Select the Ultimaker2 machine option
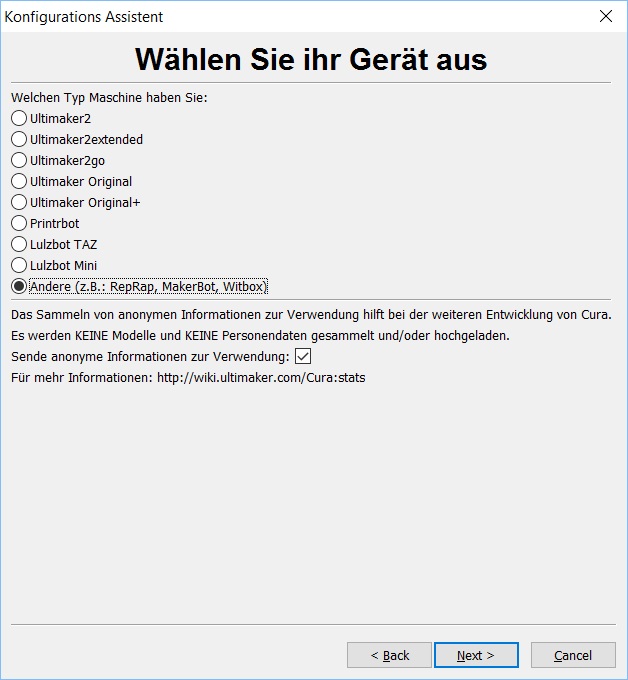The width and height of the screenshot is (628, 680). pos(19,118)
